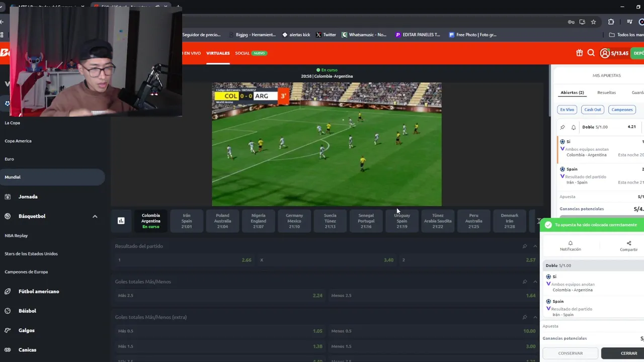Select Senegal Portugal 21:16 match
644x362 pixels.
pos(366,221)
